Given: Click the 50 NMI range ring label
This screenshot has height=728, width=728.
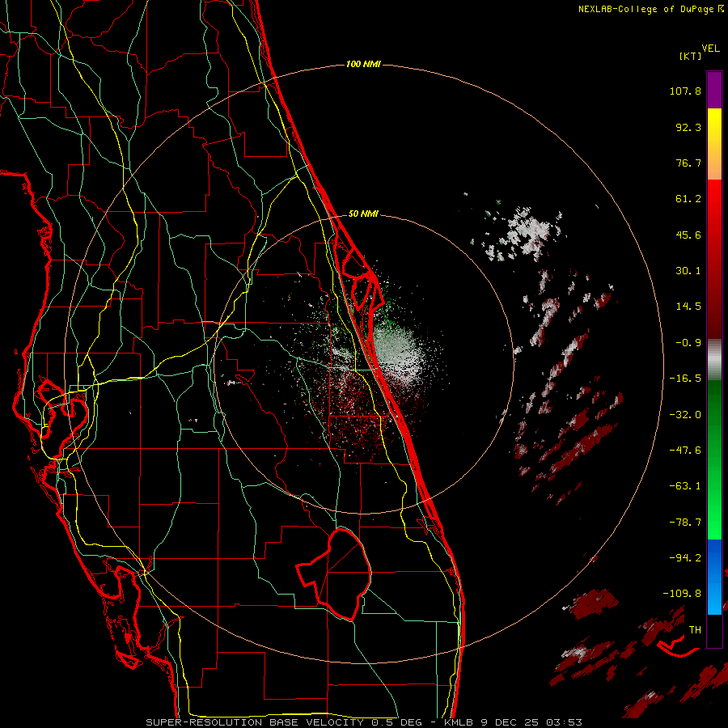Looking at the screenshot, I should tap(363, 214).
